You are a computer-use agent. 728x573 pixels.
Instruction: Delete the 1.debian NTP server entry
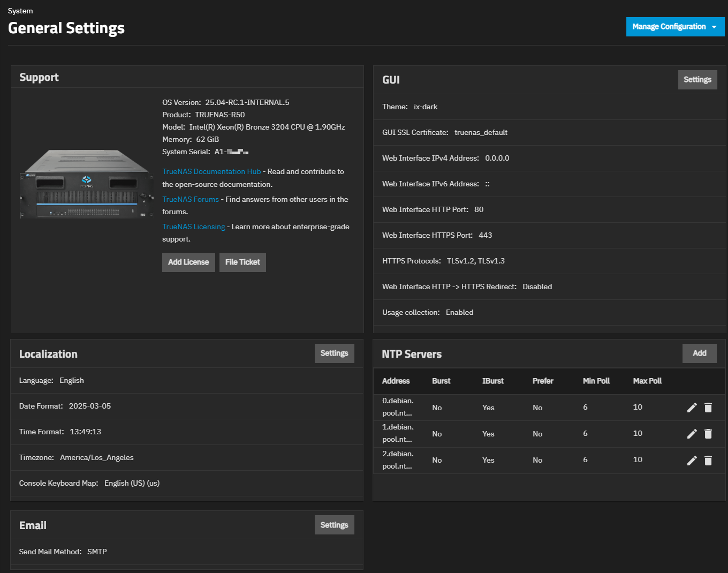708,434
